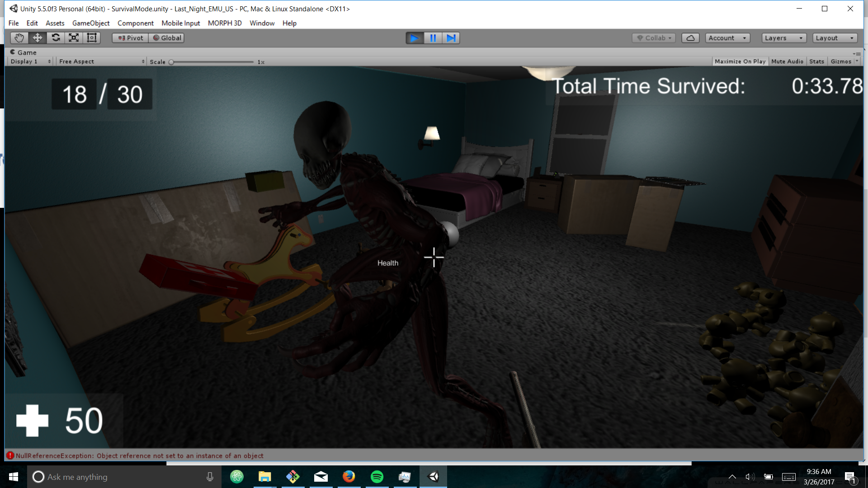Open the colorful diamond app in taskbar
The width and height of the screenshot is (868, 488).
pos(293,477)
